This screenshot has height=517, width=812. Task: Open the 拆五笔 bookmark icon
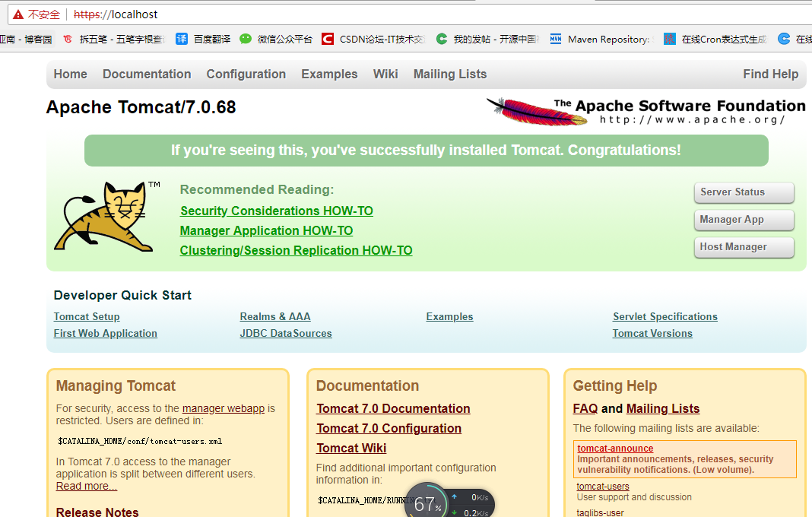(68, 39)
